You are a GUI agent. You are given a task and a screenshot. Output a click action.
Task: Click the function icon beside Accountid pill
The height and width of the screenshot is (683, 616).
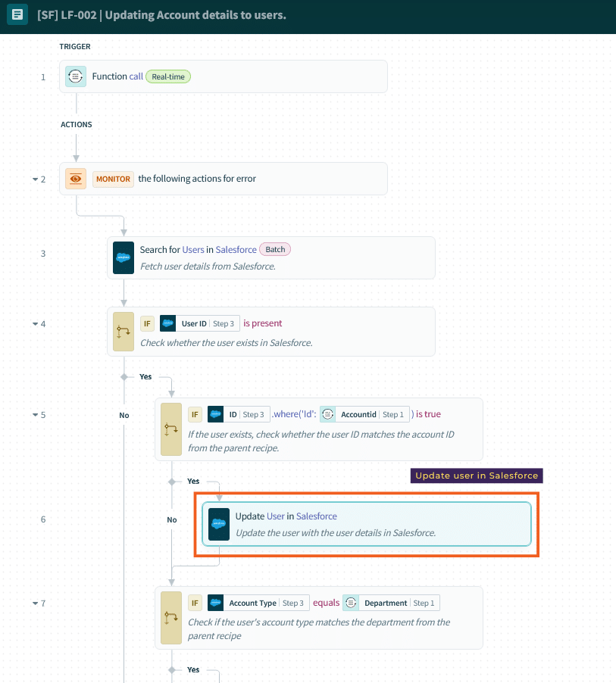pos(328,414)
